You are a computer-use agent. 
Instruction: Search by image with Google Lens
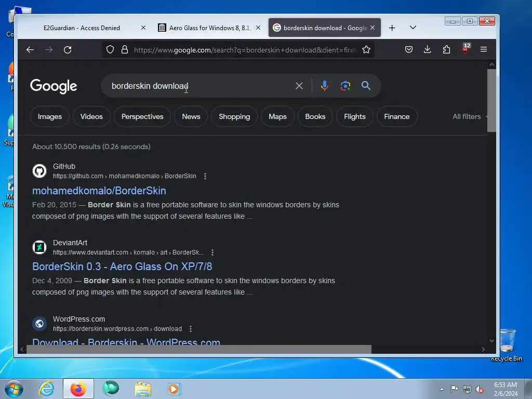coord(345,86)
